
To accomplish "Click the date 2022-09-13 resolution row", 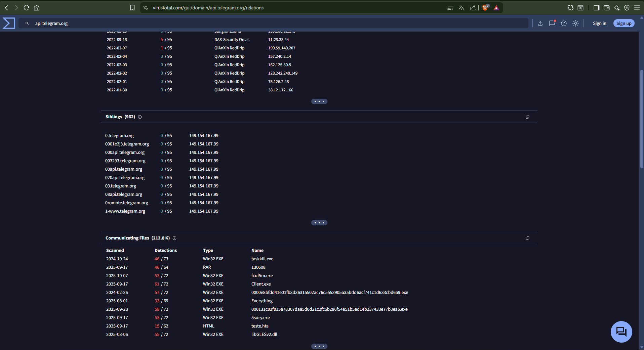I will pos(117,40).
